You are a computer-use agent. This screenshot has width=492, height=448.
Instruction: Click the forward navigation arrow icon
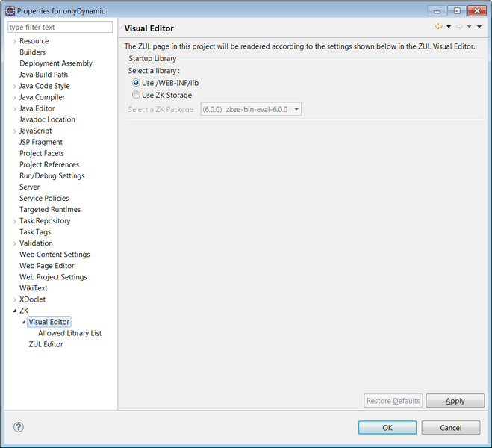(x=459, y=27)
